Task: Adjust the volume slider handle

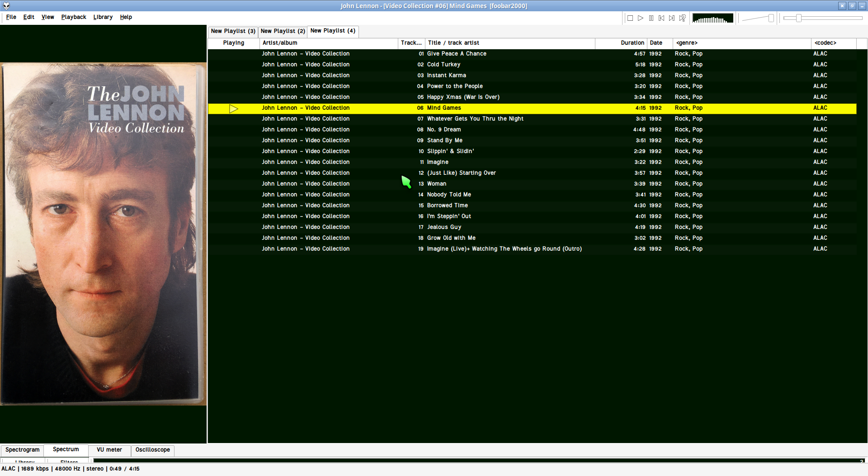Action: pos(771,18)
